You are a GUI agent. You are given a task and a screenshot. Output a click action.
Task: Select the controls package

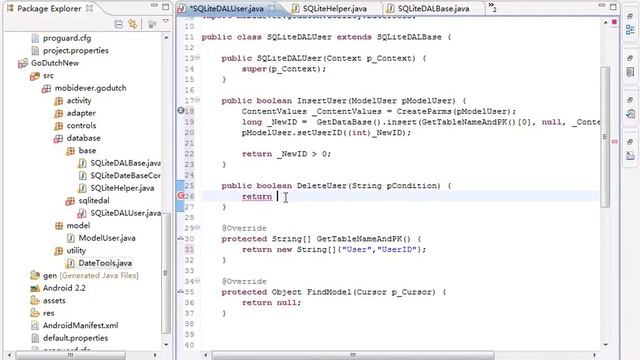[x=81, y=126]
